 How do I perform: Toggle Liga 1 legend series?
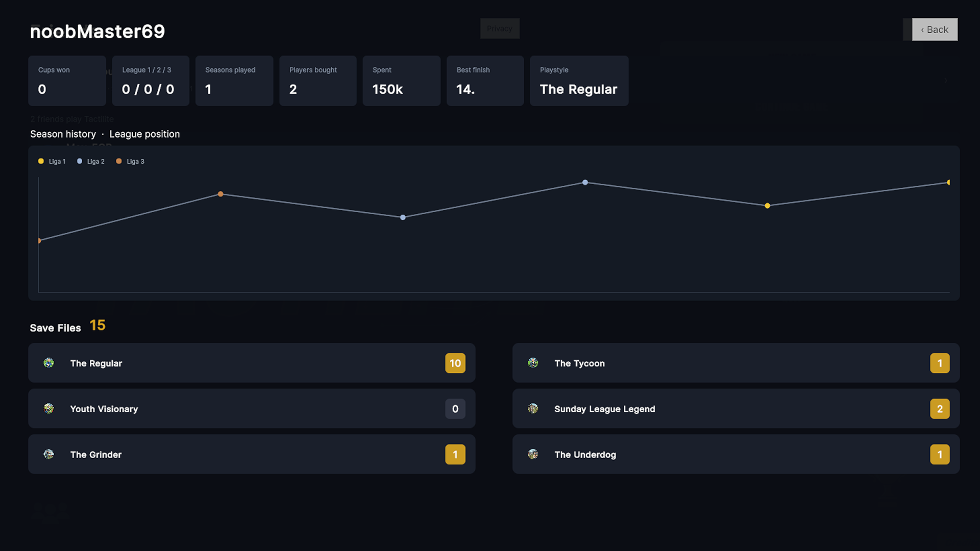52,161
